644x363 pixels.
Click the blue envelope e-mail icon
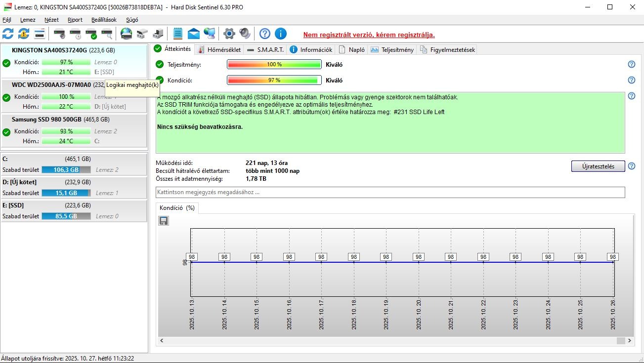click(x=194, y=34)
